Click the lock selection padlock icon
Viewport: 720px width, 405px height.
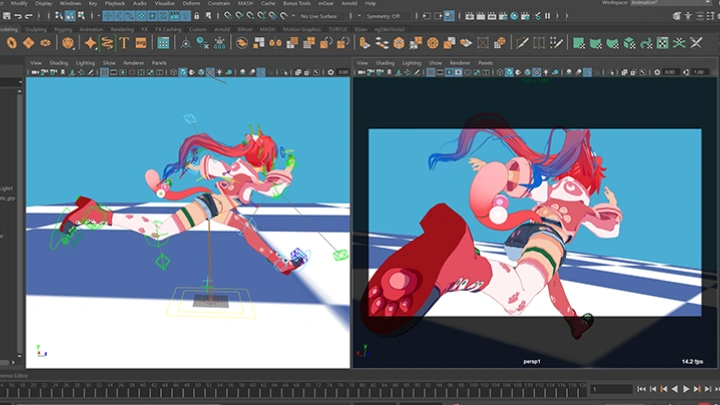(197, 16)
